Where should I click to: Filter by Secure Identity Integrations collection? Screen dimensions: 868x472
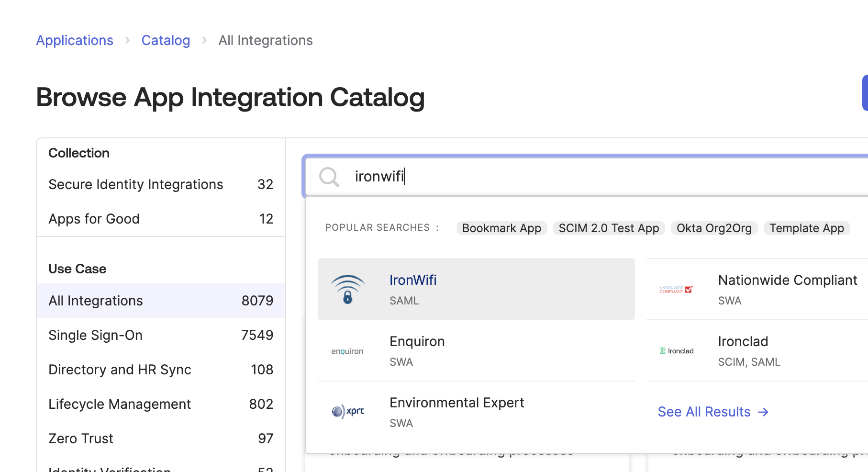(161, 184)
